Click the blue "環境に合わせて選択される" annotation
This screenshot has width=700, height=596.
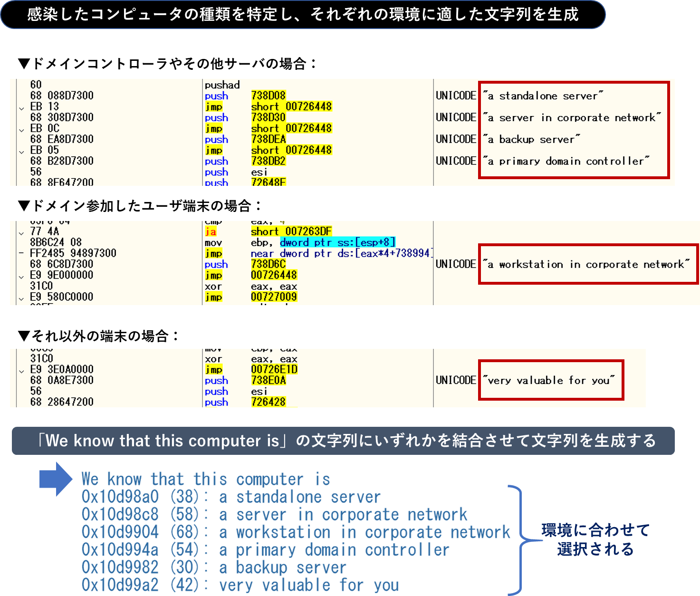(x=595, y=539)
